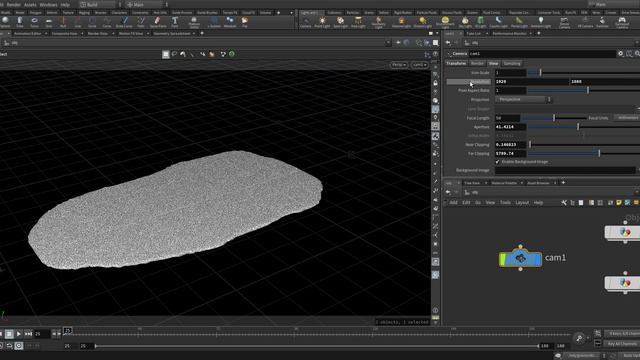Open the Persp viewport dropdown

tap(399, 65)
